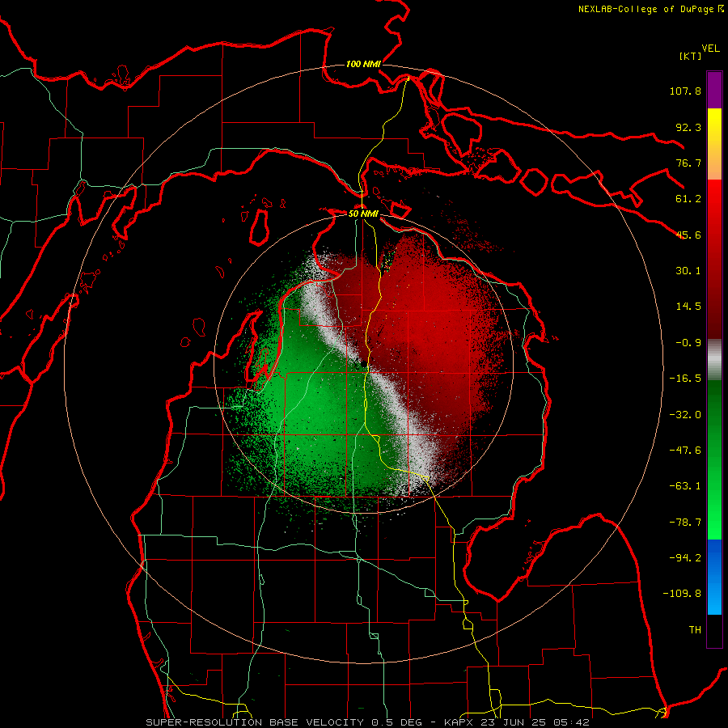Click the TH label in the legend
The width and height of the screenshot is (728, 728).
(x=695, y=630)
